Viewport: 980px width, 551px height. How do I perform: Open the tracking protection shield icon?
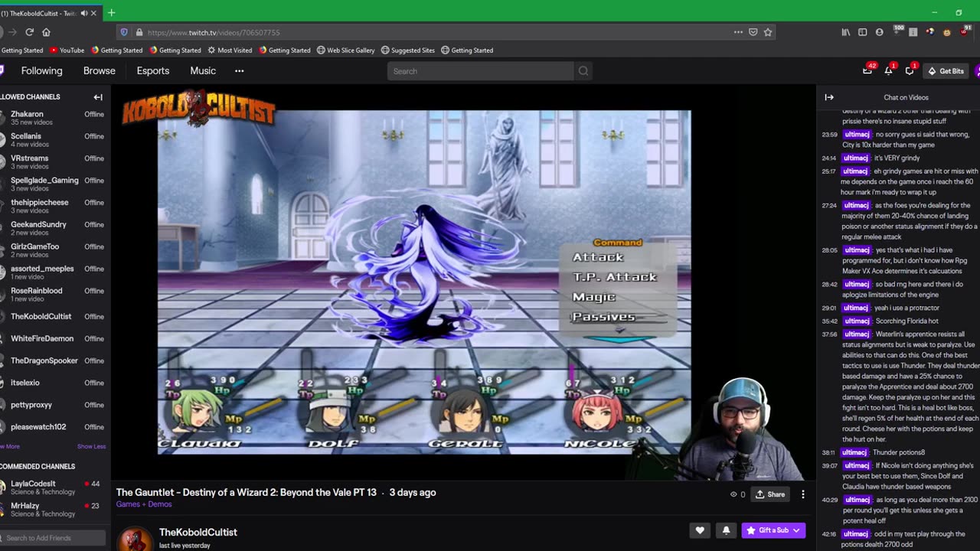pyautogui.click(x=124, y=32)
